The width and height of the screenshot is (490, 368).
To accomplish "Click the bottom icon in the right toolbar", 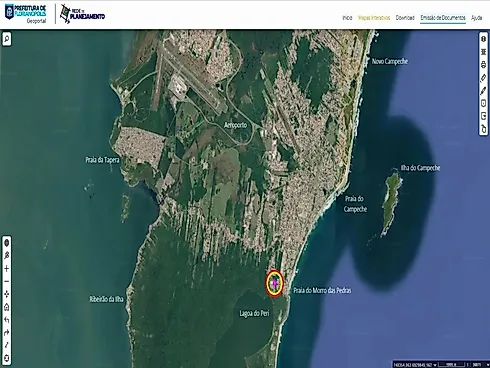I will click(483, 129).
